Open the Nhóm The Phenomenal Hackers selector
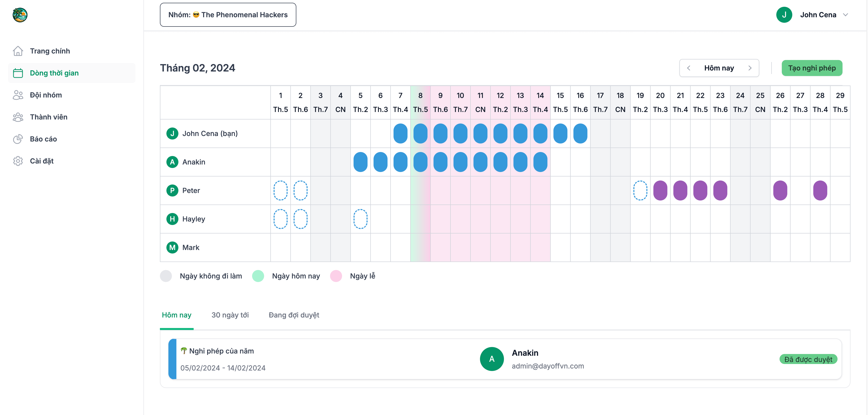The height and width of the screenshot is (415, 868). pyautogui.click(x=228, y=15)
